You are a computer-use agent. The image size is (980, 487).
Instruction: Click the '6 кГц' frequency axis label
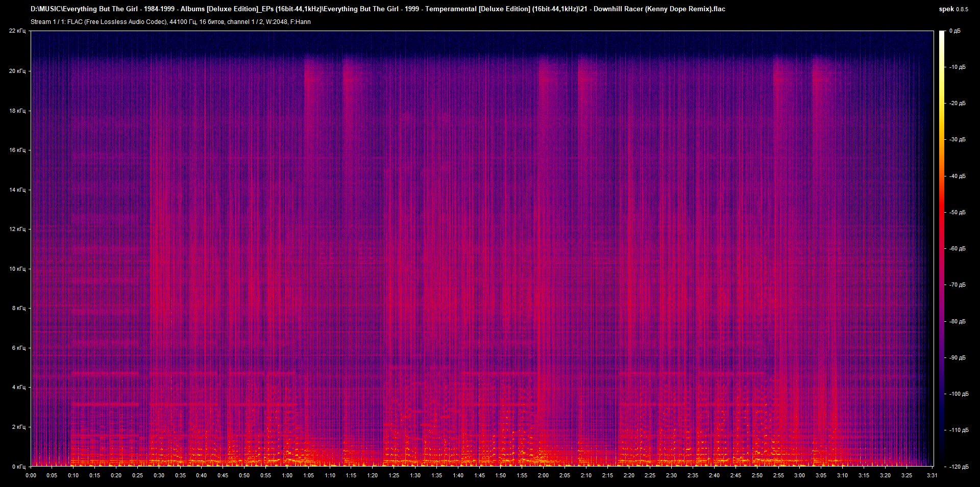(x=19, y=348)
